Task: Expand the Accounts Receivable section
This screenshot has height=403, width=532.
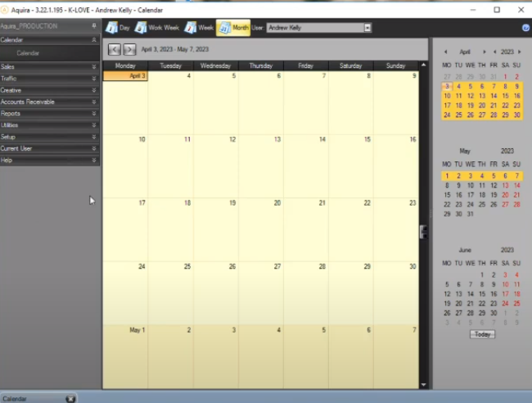Action: (x=94, y=102)
